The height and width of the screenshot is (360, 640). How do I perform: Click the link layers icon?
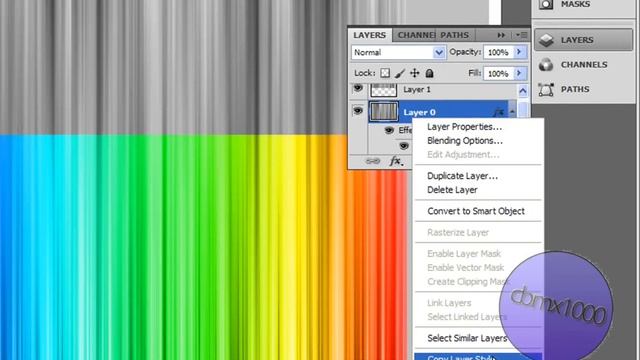[x=373, y=162]
